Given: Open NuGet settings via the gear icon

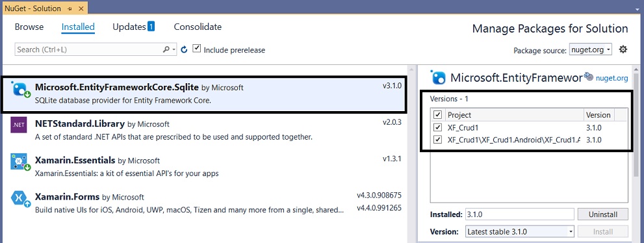Looking at the screenshot, I should (623, 49).
